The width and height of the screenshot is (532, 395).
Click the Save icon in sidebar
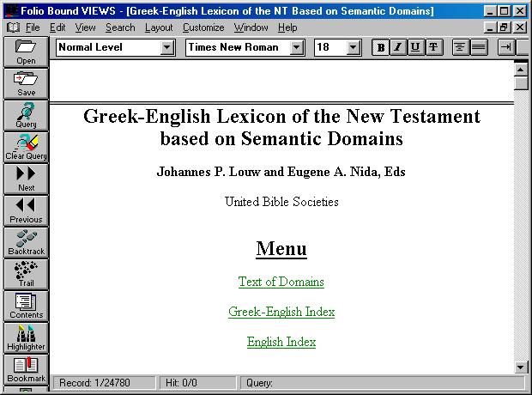pyautogui.click(x=26, y=83)
